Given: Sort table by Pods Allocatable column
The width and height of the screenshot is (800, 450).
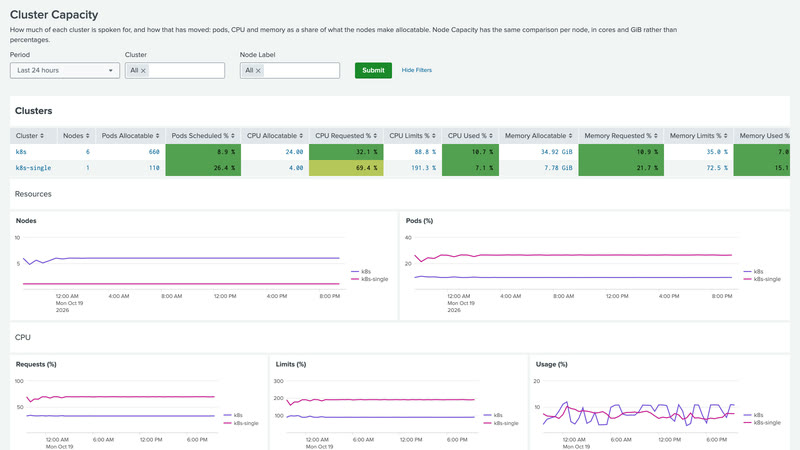Looking at the screenshot, I should click(x=131, y=136).
